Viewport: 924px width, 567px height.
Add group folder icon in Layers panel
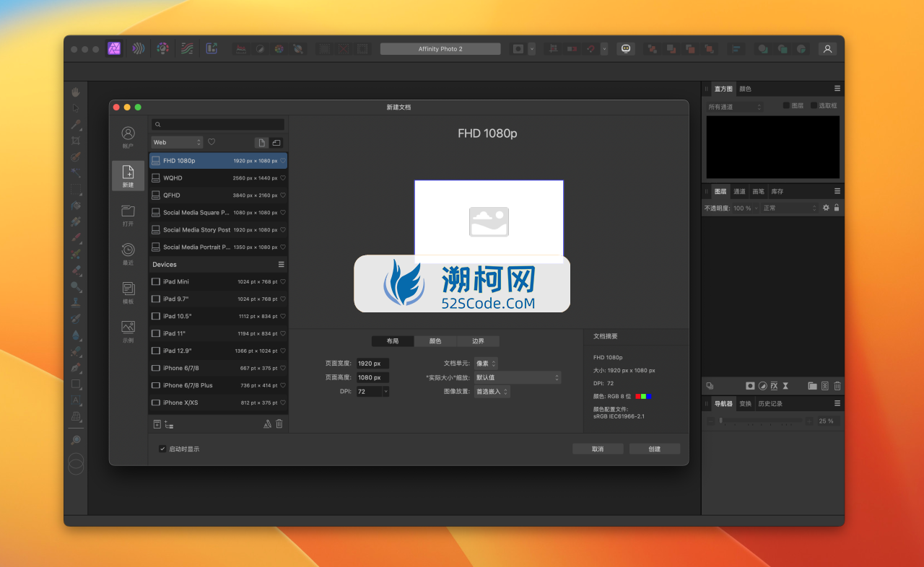[812, 386]
